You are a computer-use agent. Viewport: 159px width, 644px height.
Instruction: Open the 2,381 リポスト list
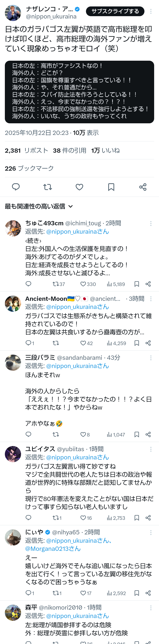click(x=26, y=150)
